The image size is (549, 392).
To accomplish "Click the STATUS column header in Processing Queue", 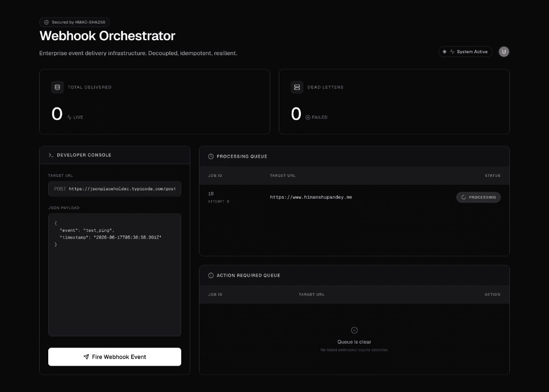I will pos(493,176).
